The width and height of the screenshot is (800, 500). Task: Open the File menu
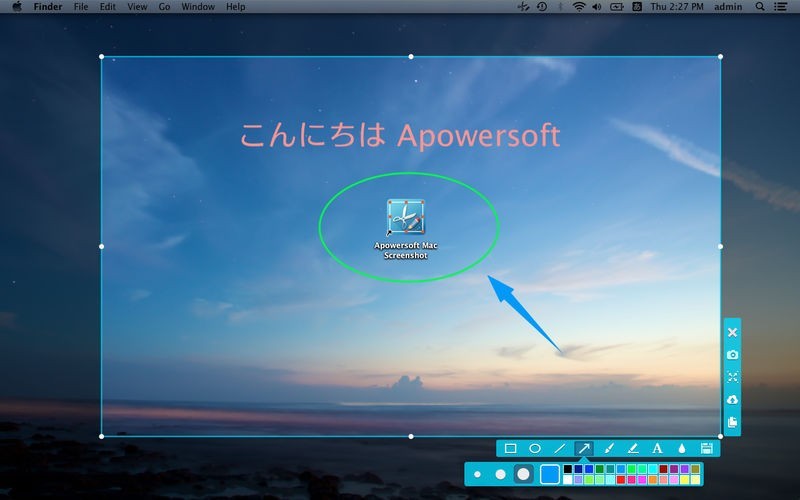[x=81, y=7]
